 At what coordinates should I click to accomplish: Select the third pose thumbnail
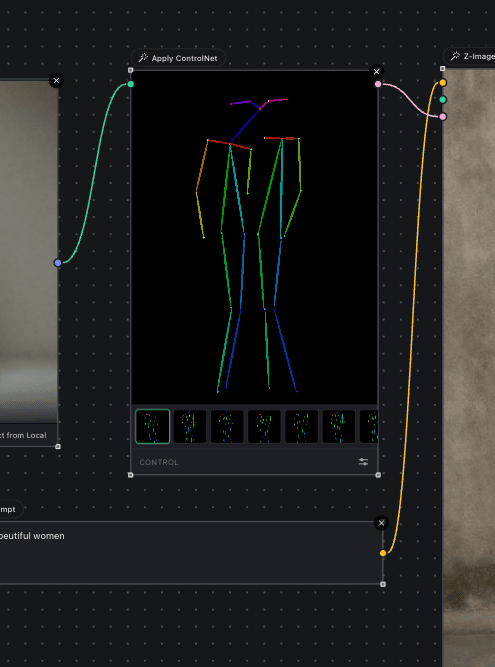(x=227, y=426)
